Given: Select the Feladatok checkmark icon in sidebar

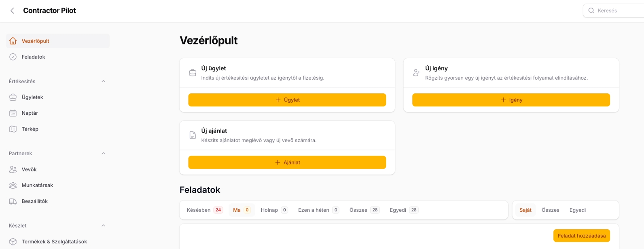Looking at the screenshot, I should pos(13,57).
